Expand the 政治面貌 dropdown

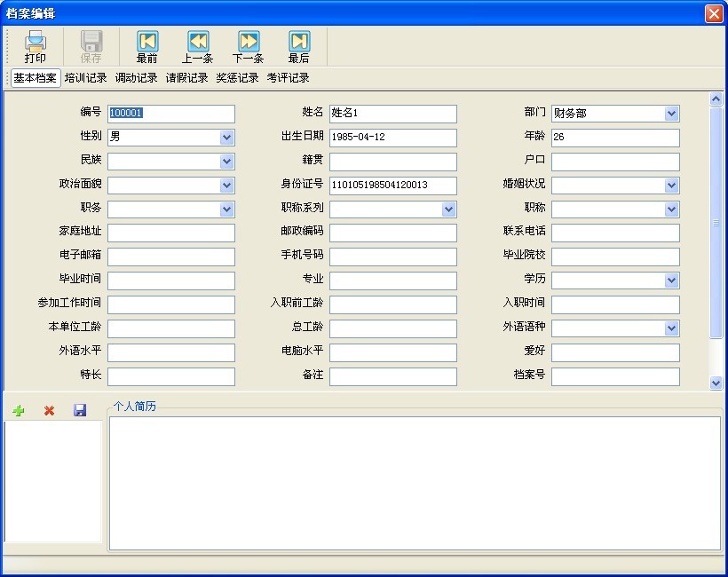pos(226,186)
